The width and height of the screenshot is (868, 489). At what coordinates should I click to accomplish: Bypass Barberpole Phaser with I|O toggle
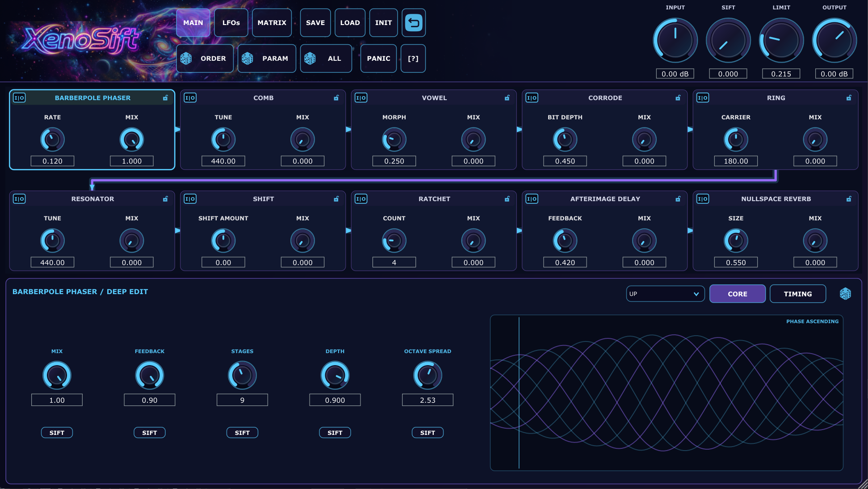point(19,98)
